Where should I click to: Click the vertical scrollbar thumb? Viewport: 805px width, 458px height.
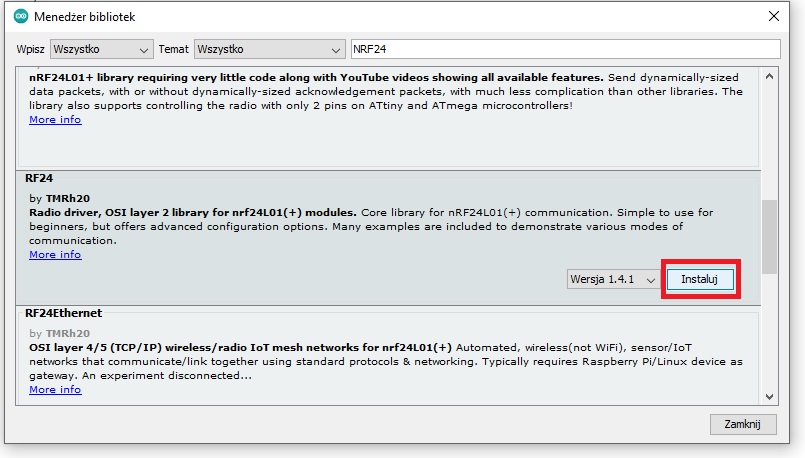coord(769,235)
